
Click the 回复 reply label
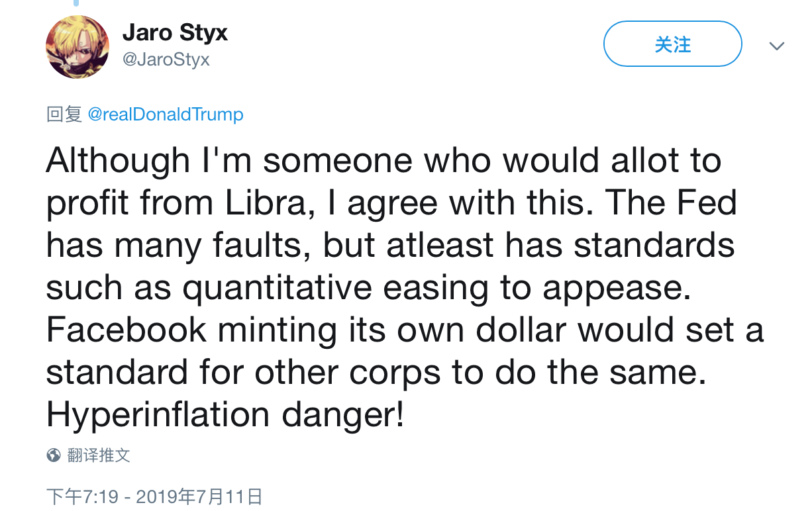pyautogui.click(x=64, y=115)
